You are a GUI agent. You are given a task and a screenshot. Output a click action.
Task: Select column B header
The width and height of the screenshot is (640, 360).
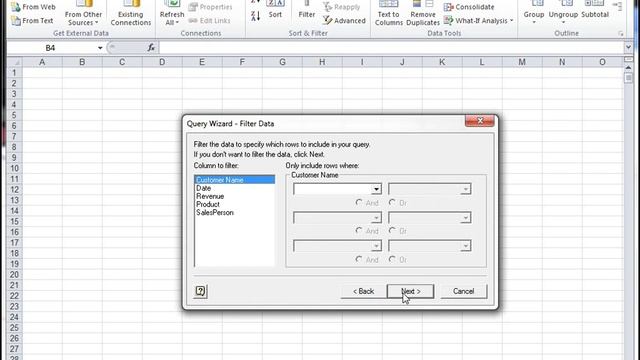(x=82, y=62)
